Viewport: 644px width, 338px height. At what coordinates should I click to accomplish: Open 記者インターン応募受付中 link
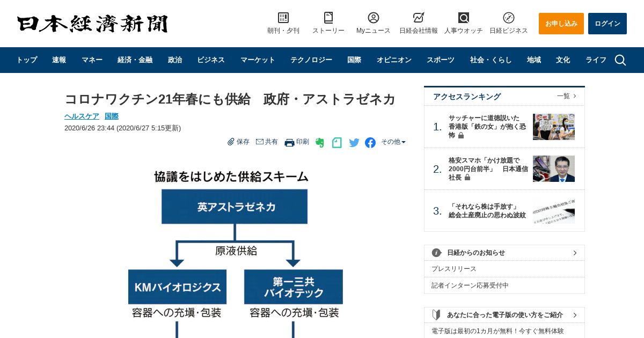[x=470, y=285]
